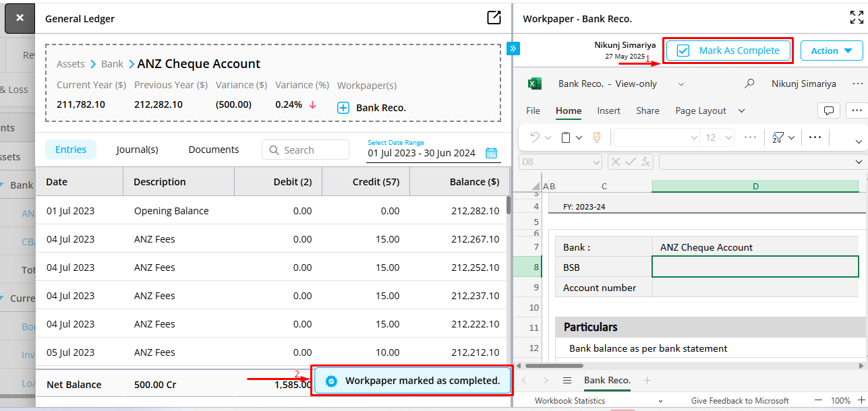Click the Mark As Complete button
Screen dimensions: 868x411
click(728, 51)
